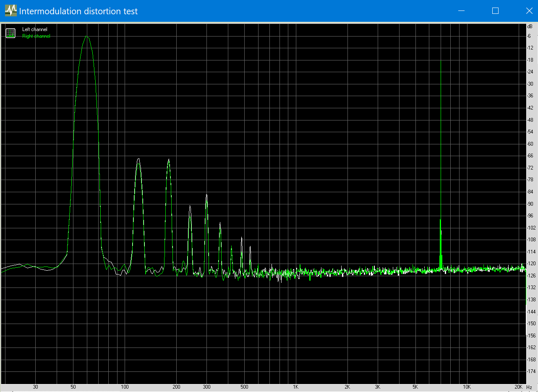Click the top of the narrow spike after 5K
This screenshot has width=538, height=392.
pos(441,61)
